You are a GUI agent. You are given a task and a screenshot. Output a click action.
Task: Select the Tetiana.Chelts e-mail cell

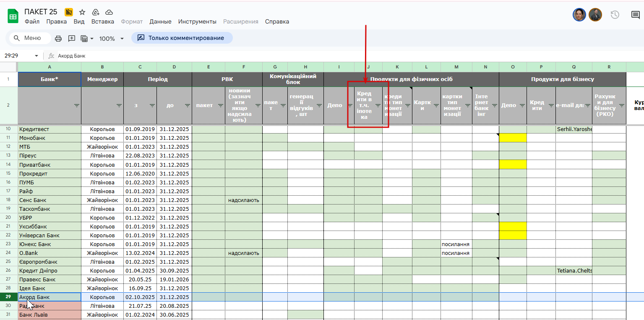click(574, 270)
